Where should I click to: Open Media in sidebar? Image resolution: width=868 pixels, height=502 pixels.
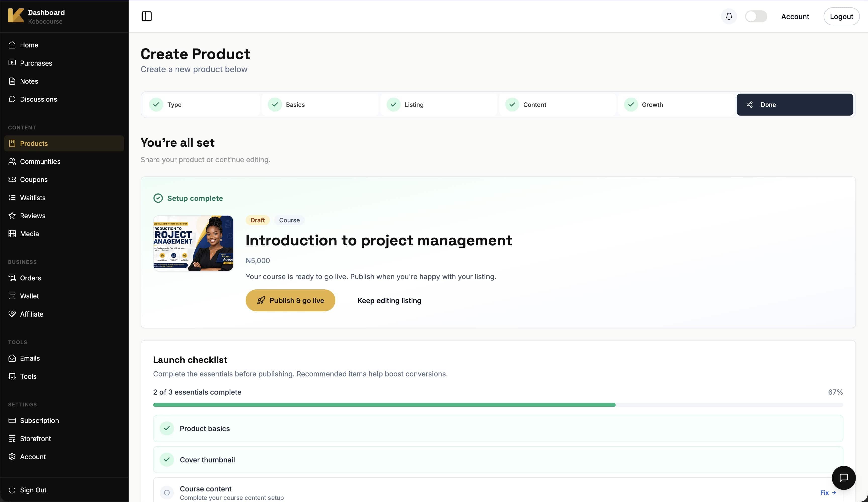pos(64,234)
